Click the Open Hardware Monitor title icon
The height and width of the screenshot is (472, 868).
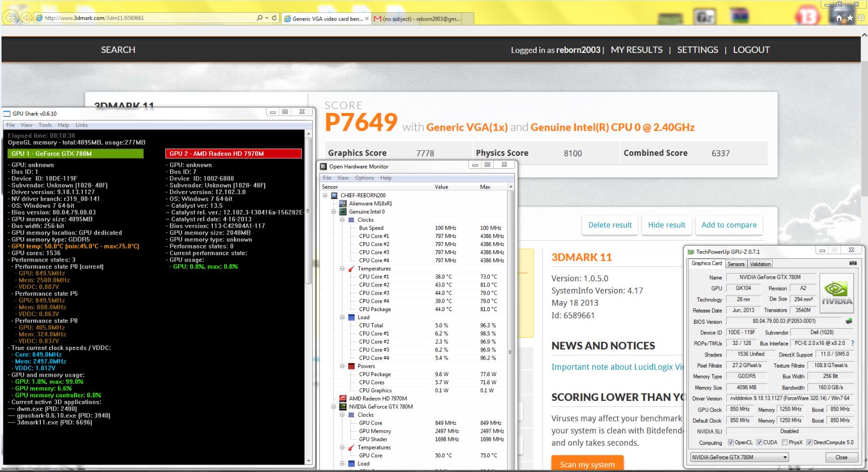coord(324,166)
